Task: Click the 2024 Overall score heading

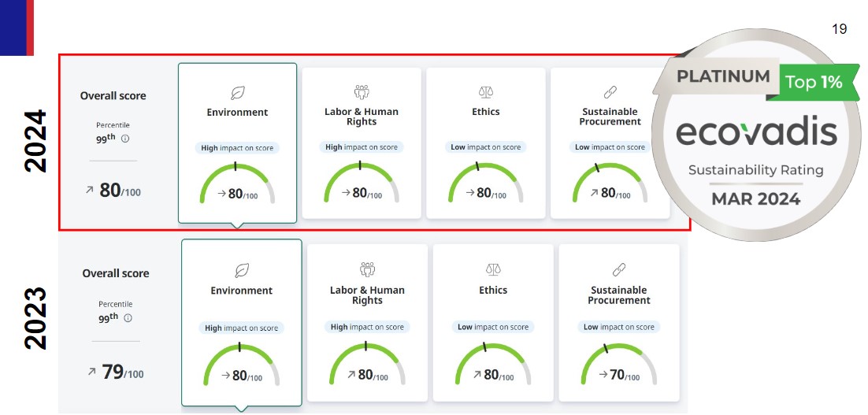Action: pos(113,96)
